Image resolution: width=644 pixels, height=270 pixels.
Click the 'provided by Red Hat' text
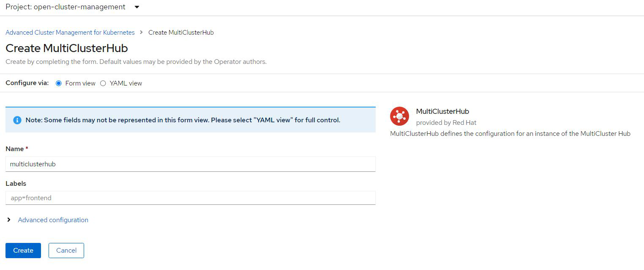click(446, 123)
